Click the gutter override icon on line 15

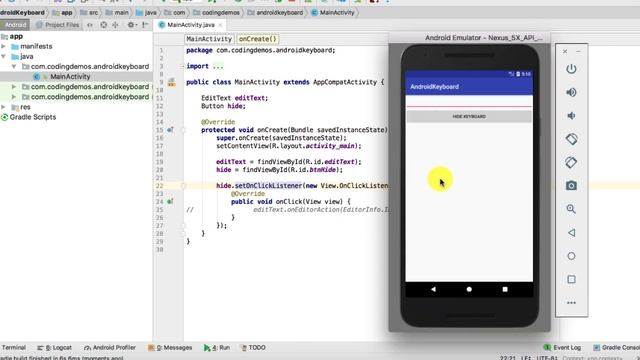point(170,130)
